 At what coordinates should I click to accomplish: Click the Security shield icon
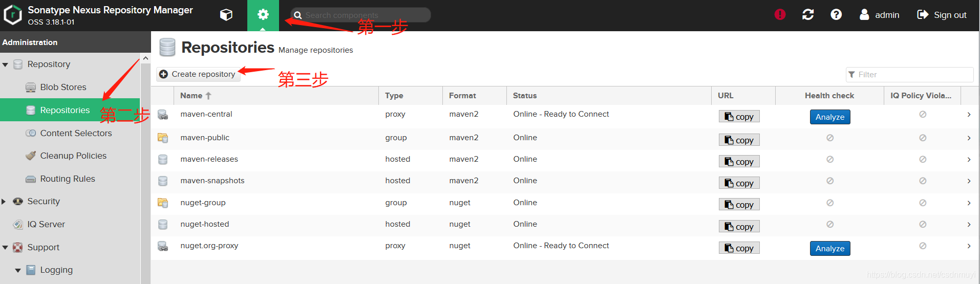point(18,201)
